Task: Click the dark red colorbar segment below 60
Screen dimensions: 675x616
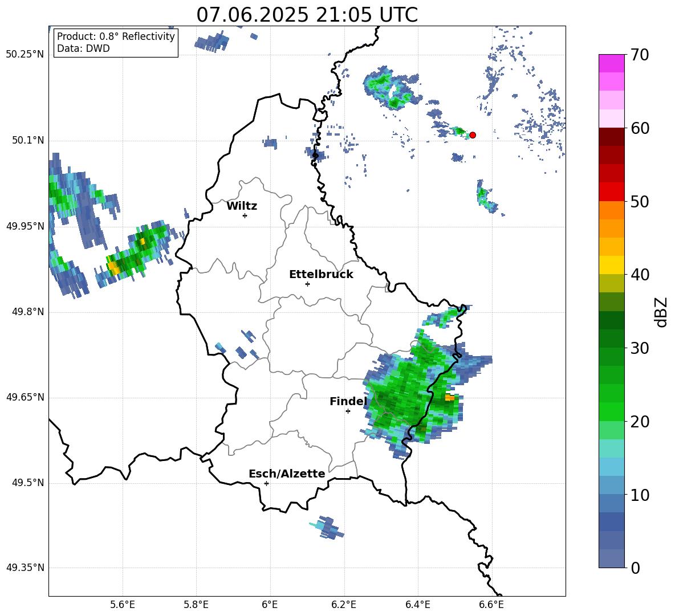Action: pos(611,137)
